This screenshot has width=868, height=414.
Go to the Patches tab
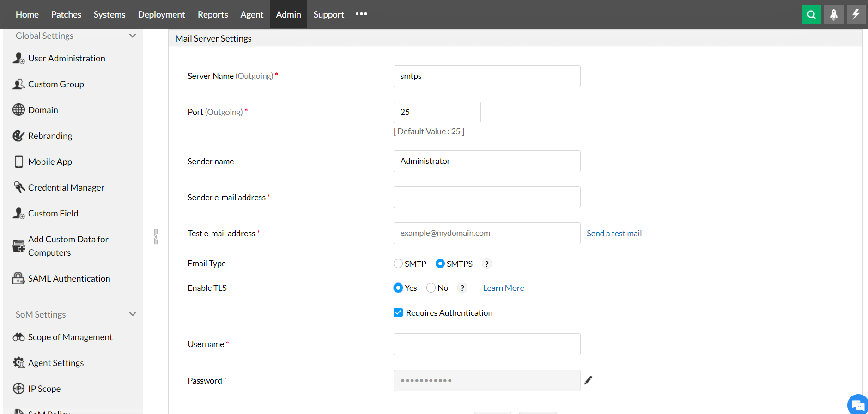click(x=66, y=14)
